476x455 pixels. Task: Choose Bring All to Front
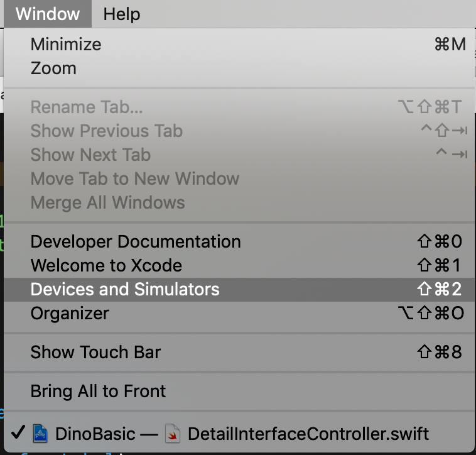pyautogui.click(x=239, y=391)
